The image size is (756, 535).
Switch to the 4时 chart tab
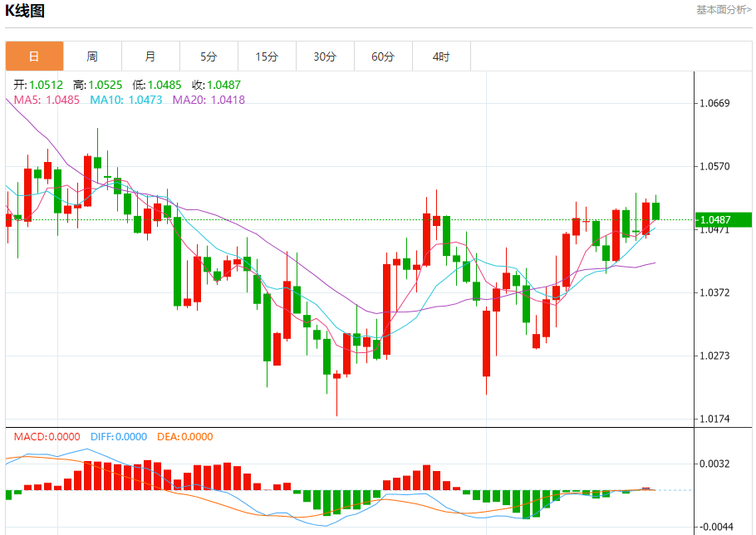441,56
